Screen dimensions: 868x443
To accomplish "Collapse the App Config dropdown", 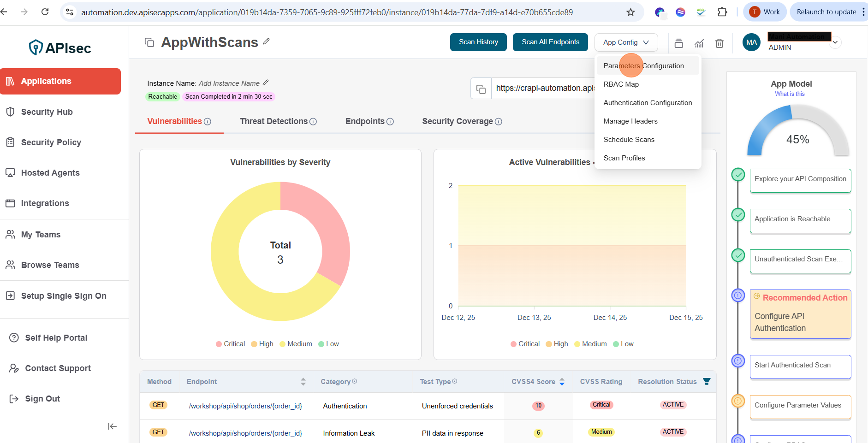I will pyautogui.click(x=626, y=42).
